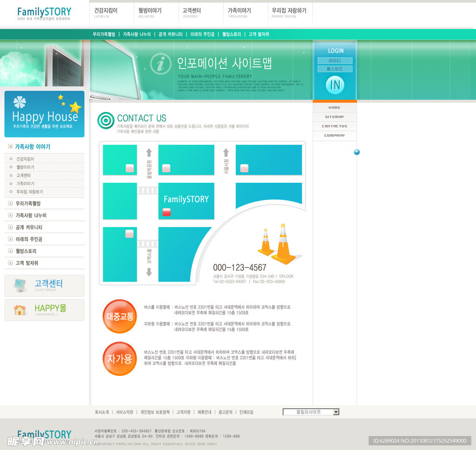Select 고객 발자취 in green submenu bar
476x450 pixels.
[x=258, y=34]
